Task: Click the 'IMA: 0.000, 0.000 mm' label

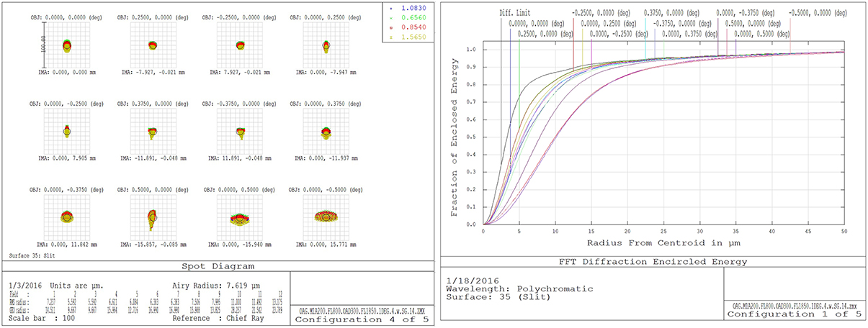Action: pos(67,72)
